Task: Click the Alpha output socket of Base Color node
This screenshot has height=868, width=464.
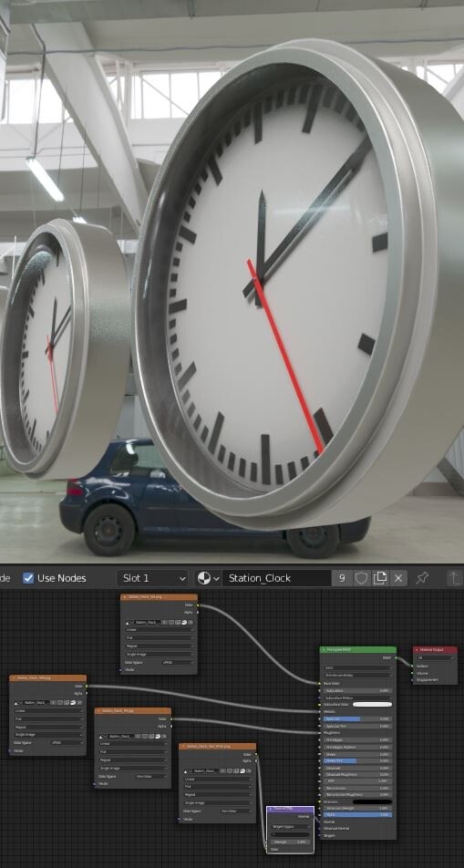Action: point(198,613)
